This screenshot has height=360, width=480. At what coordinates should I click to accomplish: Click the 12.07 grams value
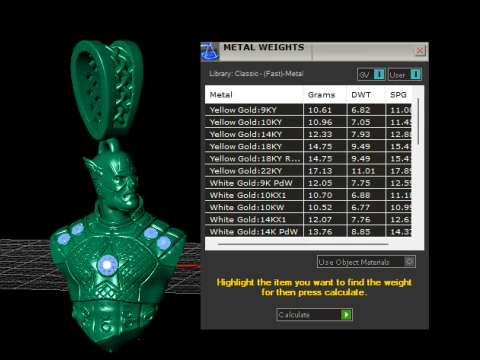(320, 220)
